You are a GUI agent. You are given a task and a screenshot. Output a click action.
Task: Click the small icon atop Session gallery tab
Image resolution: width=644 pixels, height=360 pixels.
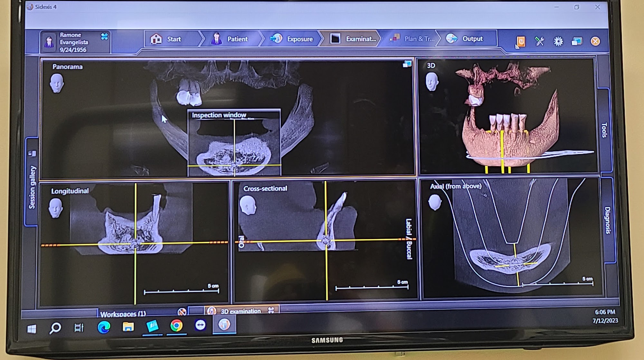point(32,153)
